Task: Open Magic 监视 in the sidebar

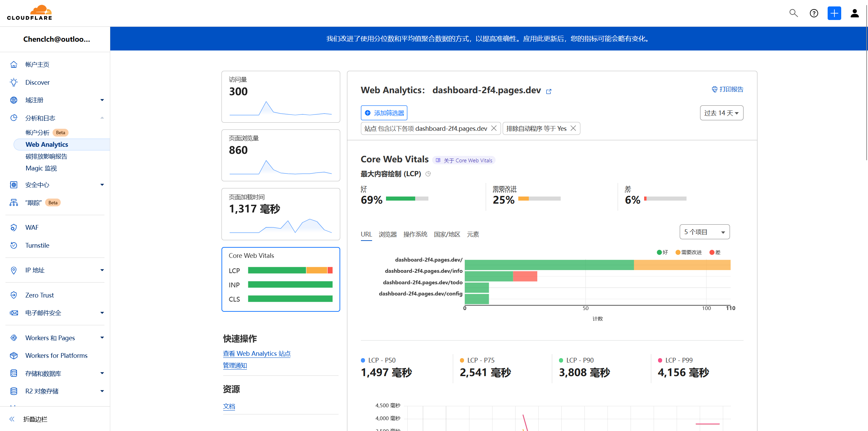Action: (41, 168)
